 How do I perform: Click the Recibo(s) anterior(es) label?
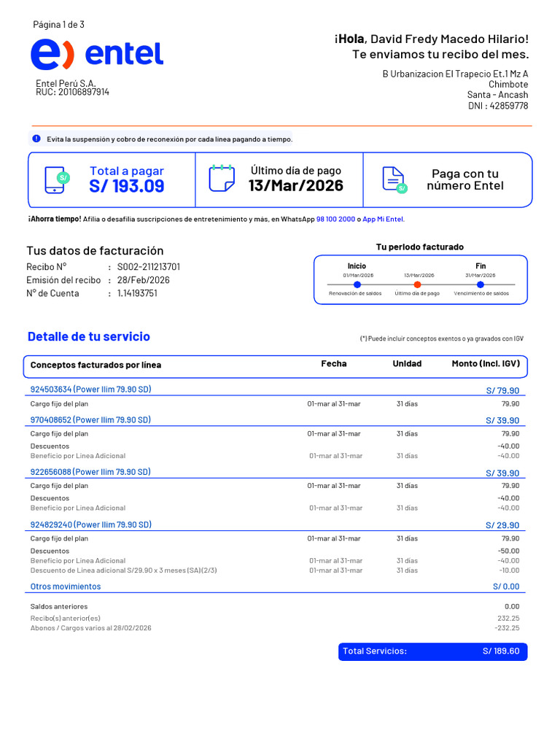click(65, 619)
